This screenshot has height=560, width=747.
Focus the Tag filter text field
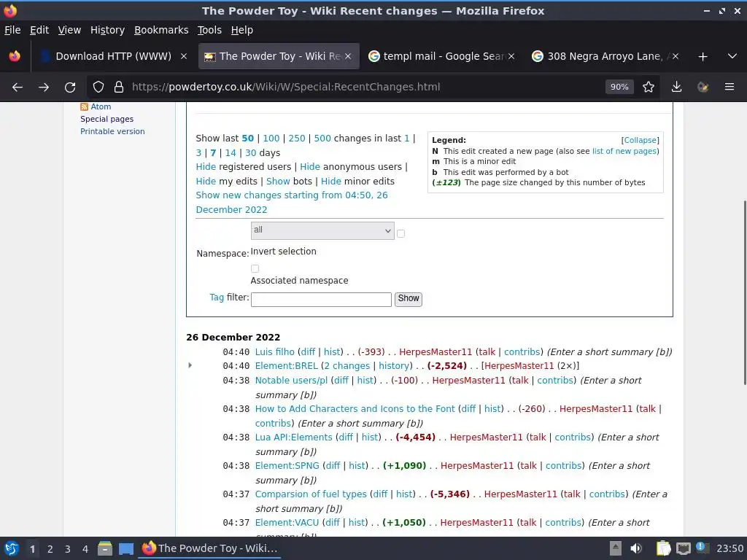tap(321, 300)
